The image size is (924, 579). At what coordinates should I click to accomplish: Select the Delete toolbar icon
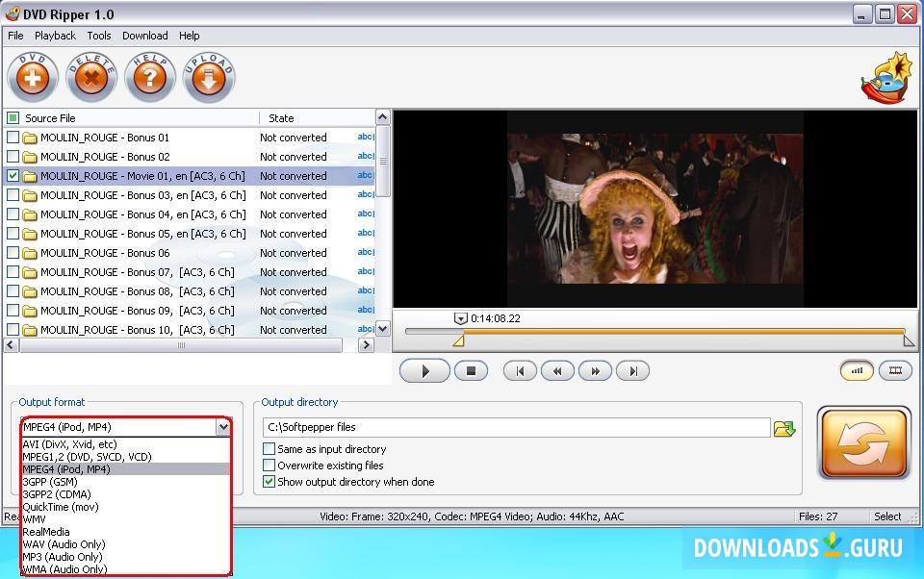(91, 76)
